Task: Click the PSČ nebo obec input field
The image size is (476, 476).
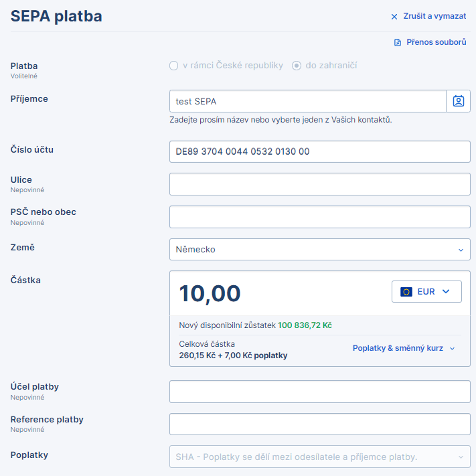Action: tap(319, 217)
